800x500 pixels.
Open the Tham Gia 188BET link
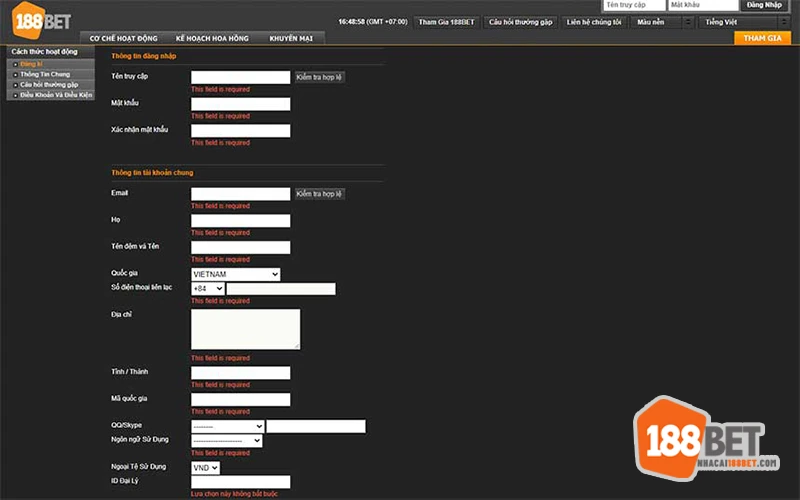coord(446,22)
